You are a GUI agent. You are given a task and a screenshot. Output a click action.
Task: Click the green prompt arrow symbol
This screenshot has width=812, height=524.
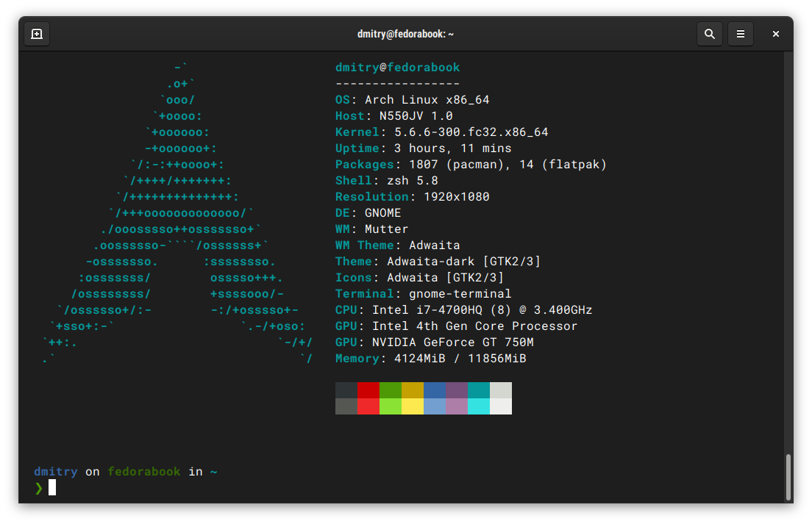[x=38, y=488]
